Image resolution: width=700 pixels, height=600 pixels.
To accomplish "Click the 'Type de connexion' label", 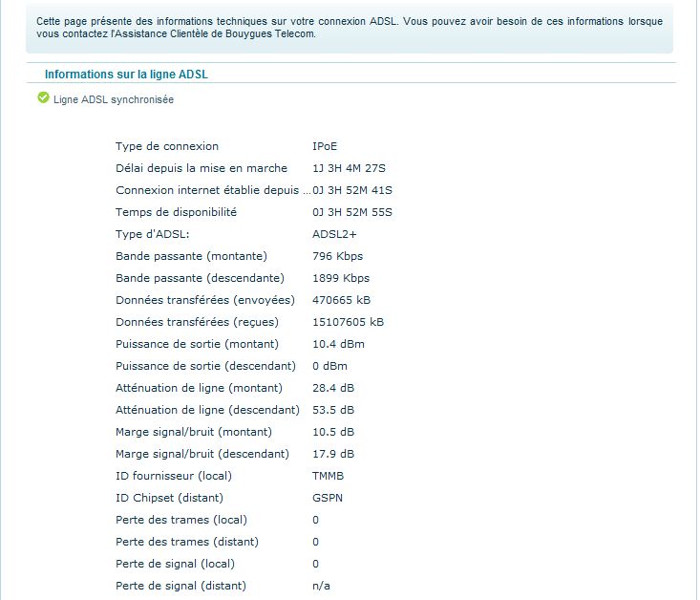I will [x=167, y=146].
